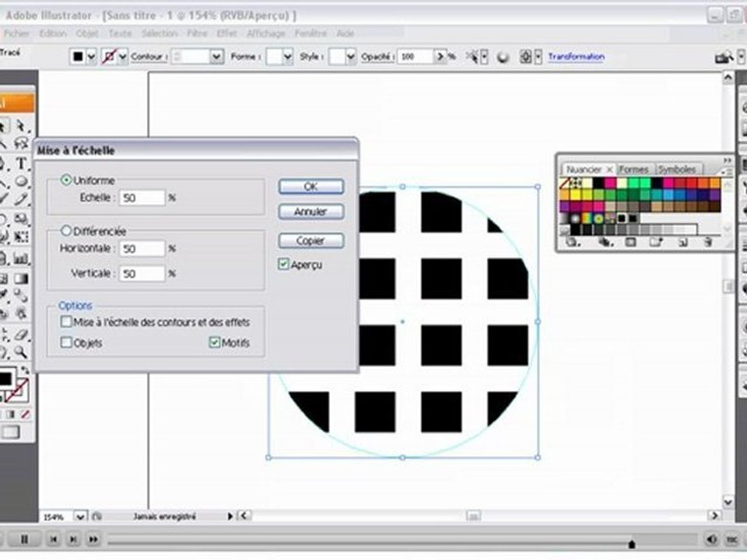Click the screen mode button in toolbox
The image size is (747, 560).
pyautogui.click(x=11, y=432)
